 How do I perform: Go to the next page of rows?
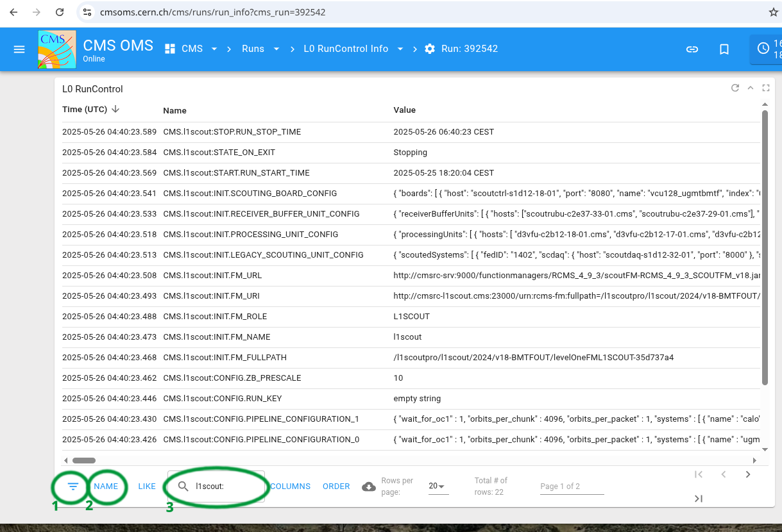coord(748,474)
